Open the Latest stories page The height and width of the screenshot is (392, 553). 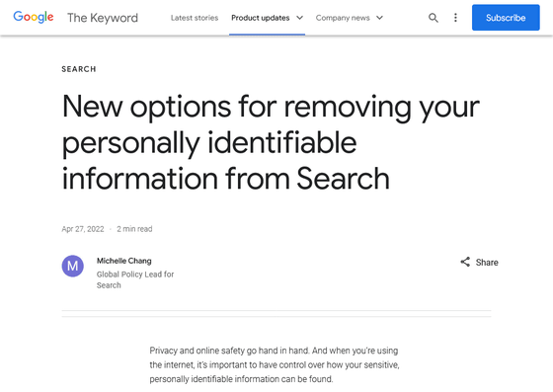[195, 18]
